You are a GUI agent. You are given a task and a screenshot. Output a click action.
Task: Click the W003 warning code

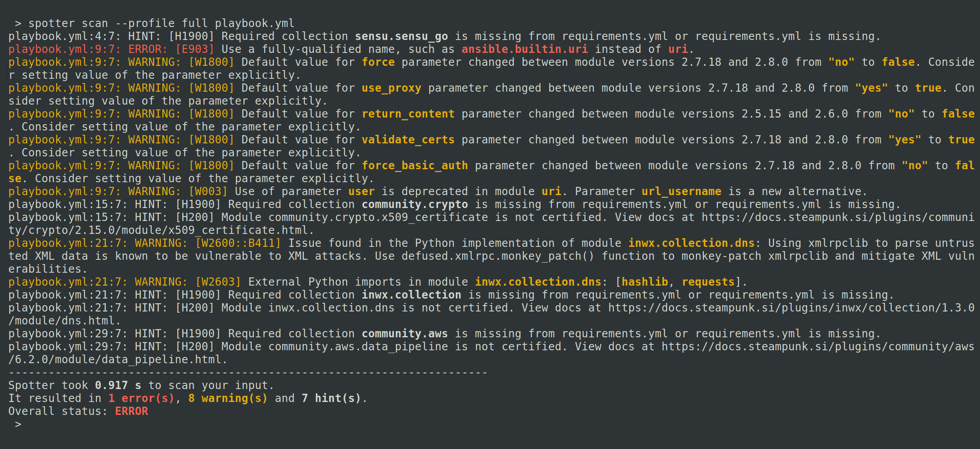208,192
